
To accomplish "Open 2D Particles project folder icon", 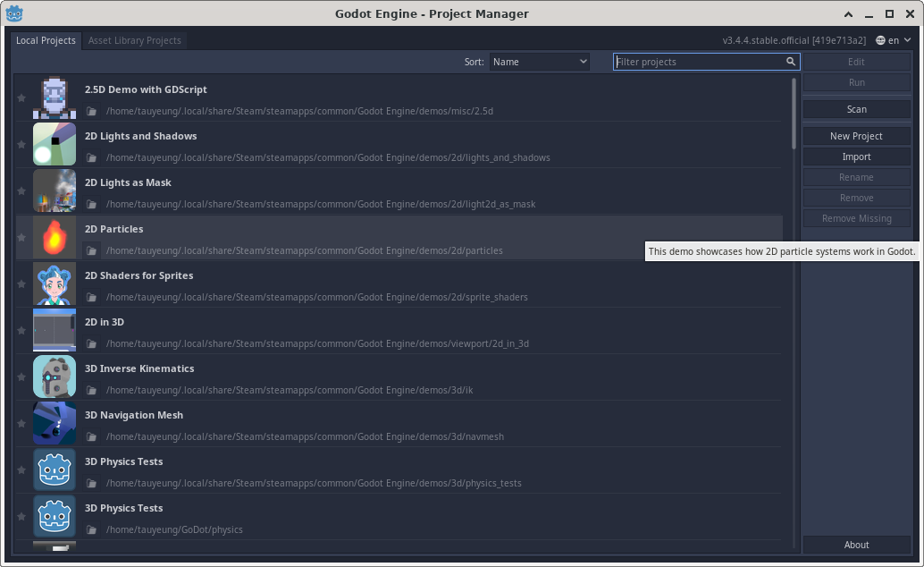I will (x=91, y=250).
